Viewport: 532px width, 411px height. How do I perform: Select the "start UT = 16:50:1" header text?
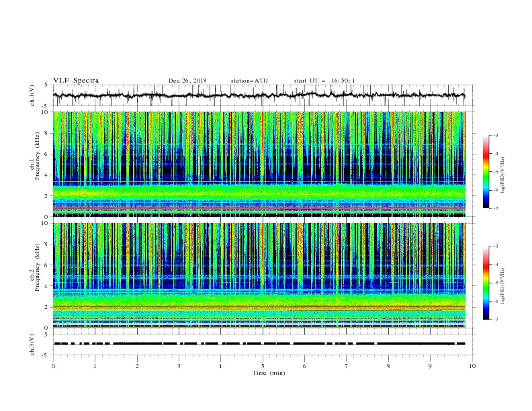(324, 81)
